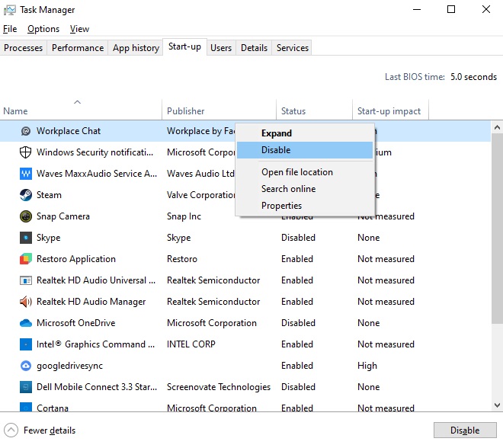This screenshot has height=448, width=503.
Task: Select the Realtek HD Audio Universal row name
Action: coord(96,280)
